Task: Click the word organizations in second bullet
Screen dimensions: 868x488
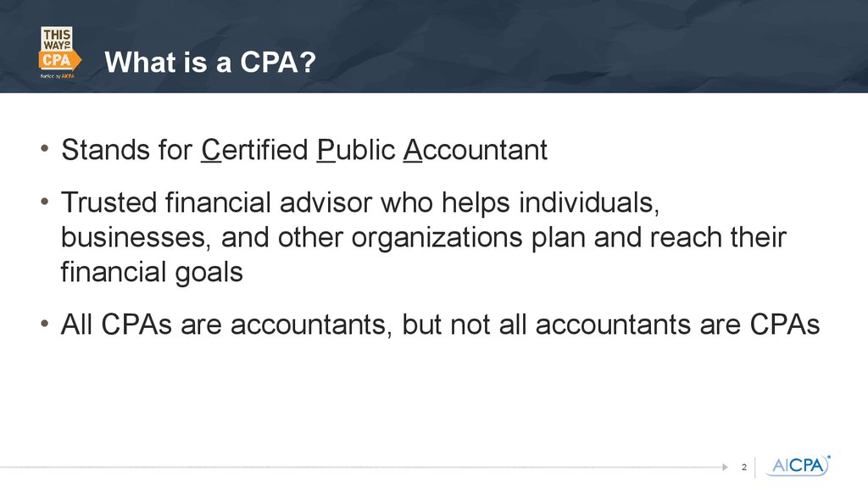Action: click(437, 238)
